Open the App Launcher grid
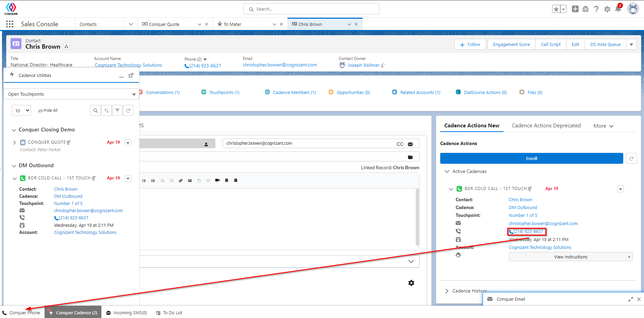 [10, 24]
